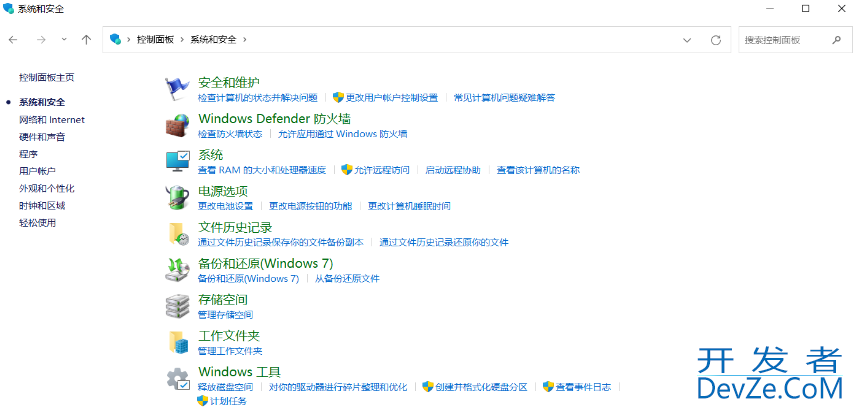Open 程序 category in sidebar

tap(28, 154)
